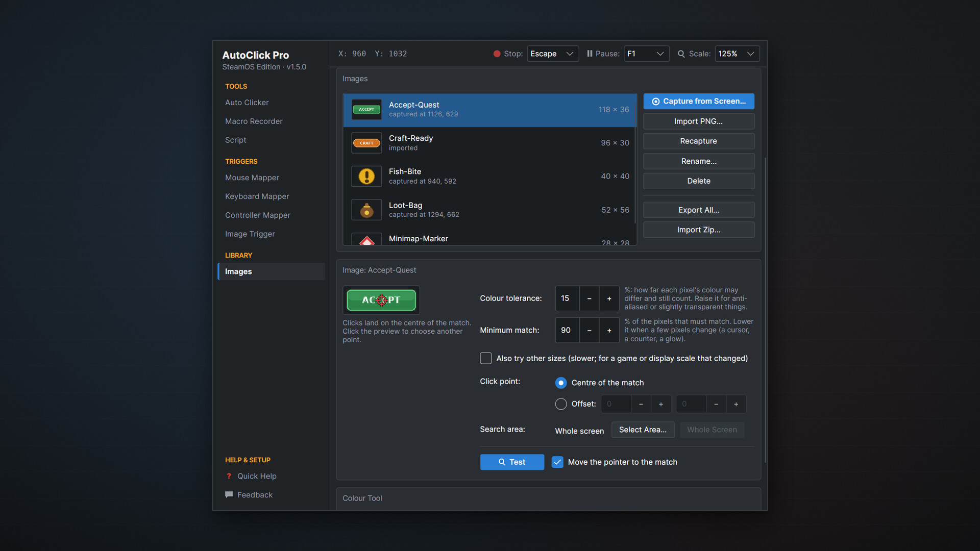Decrease first Offset value with minus
This screenshot has width=980, height=551.
(641, 404)
